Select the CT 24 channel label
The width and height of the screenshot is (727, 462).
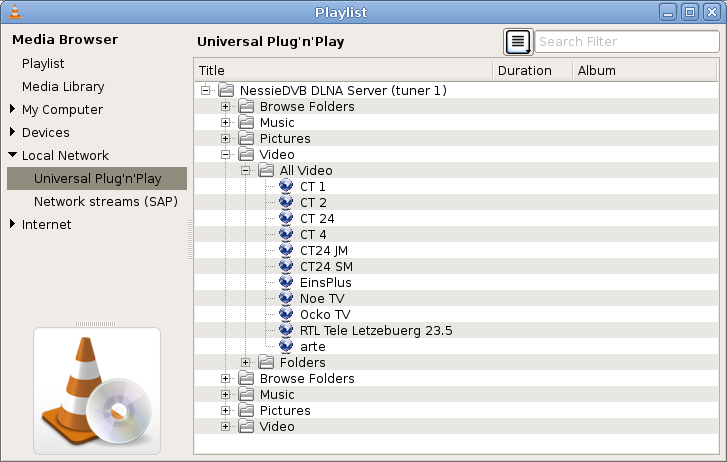tap(317, 218)
